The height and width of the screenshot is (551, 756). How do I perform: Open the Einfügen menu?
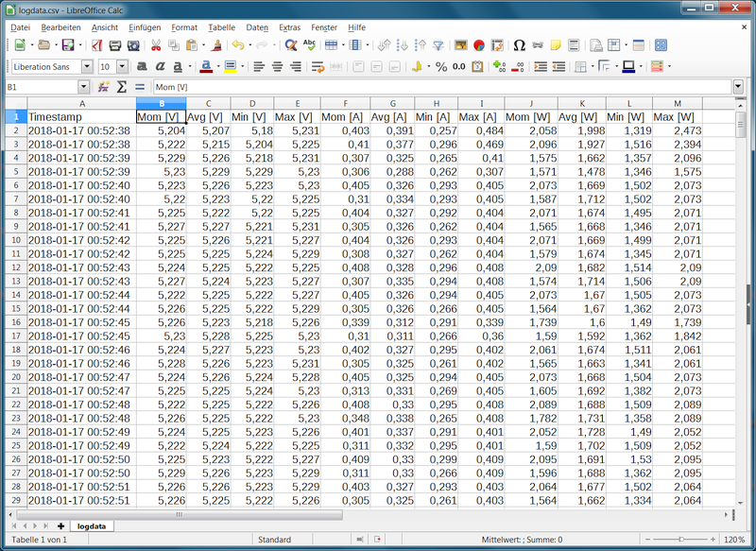pyautogui.click(x=145, y=27)
